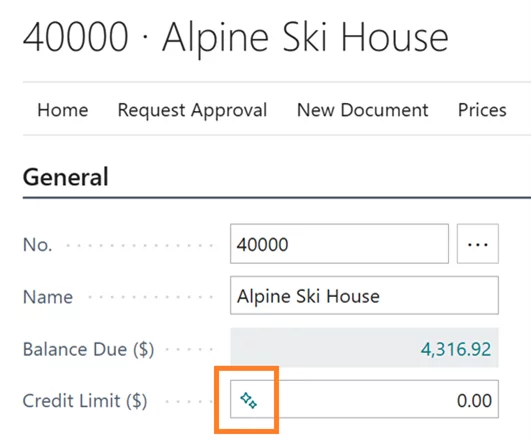Screen dimensions: 531x441
Task: Click the Credit Limit ($) label
Action: click(85, 401)
